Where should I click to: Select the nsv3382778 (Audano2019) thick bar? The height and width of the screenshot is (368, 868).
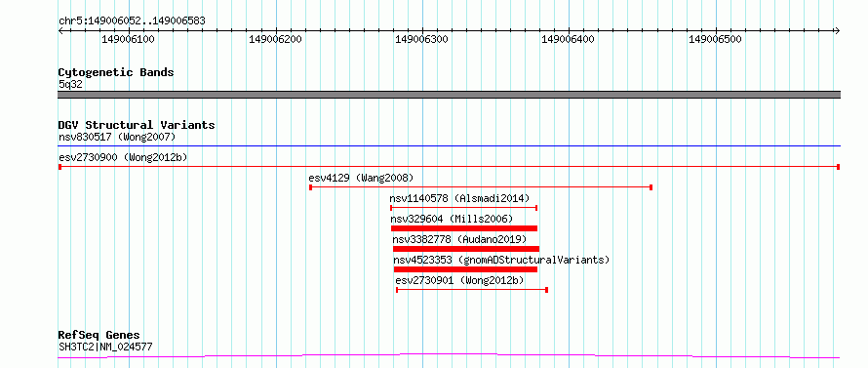465,249
